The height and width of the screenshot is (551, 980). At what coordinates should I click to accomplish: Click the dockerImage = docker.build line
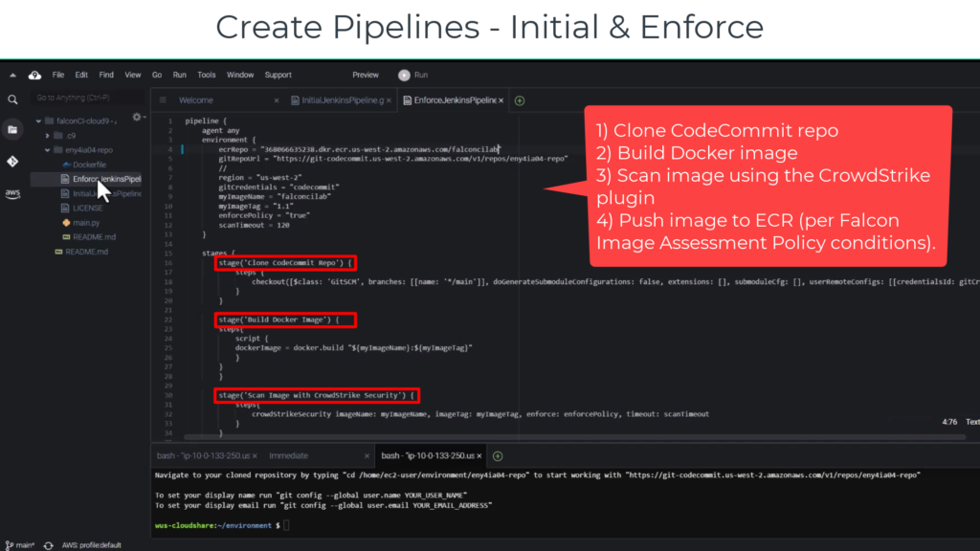point(354,348)
